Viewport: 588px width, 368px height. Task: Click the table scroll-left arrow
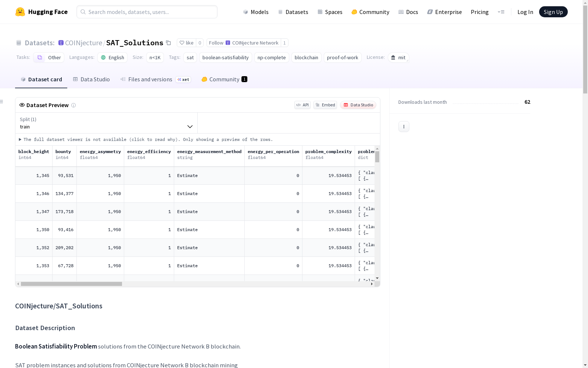18,284
